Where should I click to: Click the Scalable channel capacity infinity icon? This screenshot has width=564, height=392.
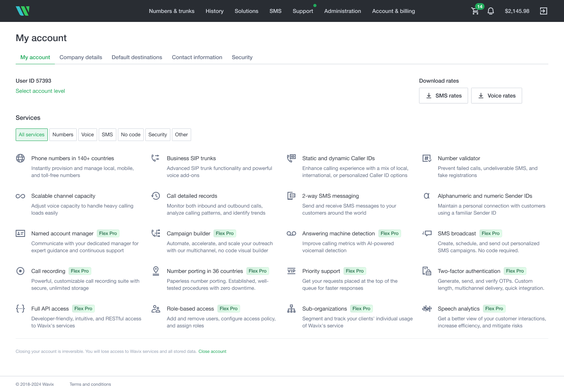pyautogui.click(x=20, y=196)
